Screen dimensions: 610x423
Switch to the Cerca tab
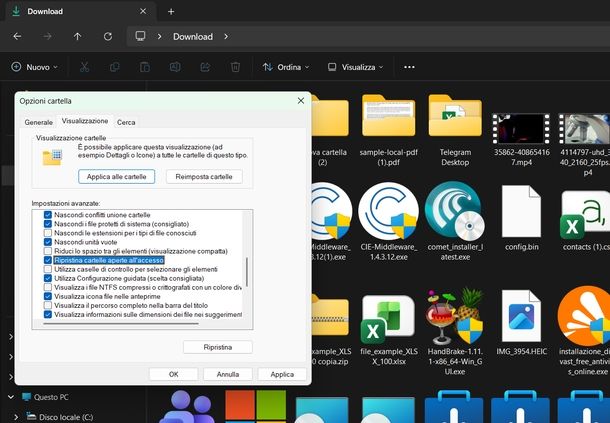(126, 122)
